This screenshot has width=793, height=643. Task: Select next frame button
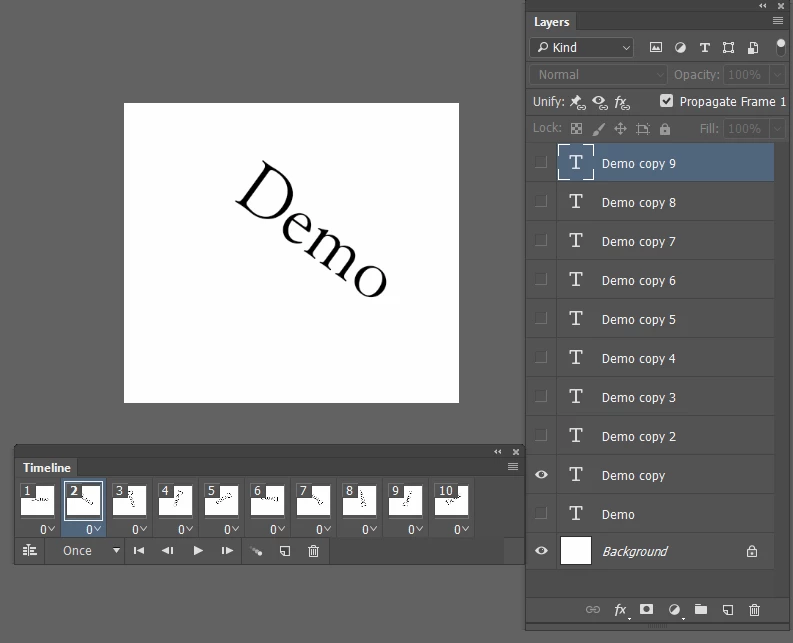tap(227, 550)
